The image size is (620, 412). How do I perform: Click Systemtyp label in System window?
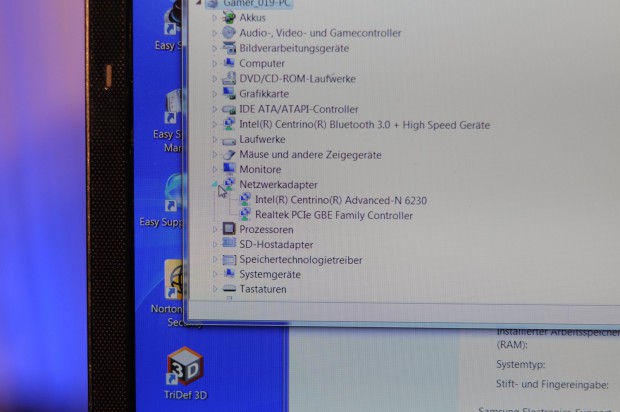tap(521, 365)
